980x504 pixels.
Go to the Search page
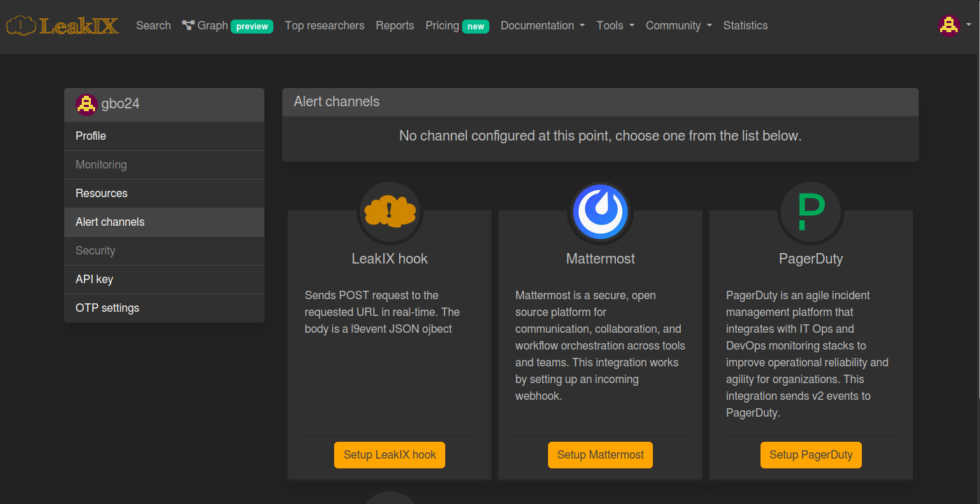(x=154, y=25)
